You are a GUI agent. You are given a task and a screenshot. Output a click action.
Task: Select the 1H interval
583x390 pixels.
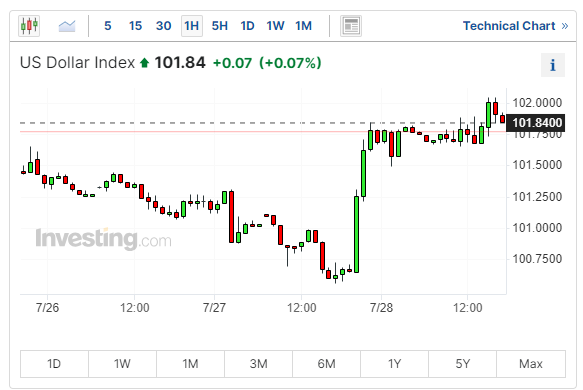point(191,26)
